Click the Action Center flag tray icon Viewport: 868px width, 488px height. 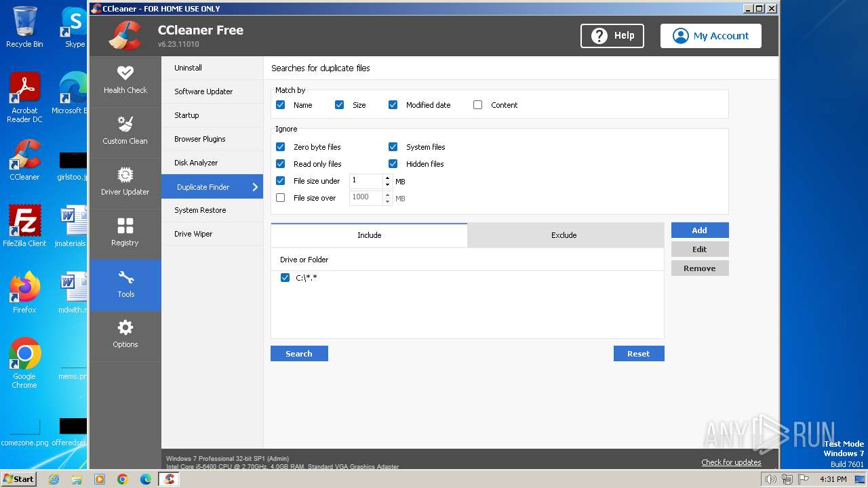point(804,479)
